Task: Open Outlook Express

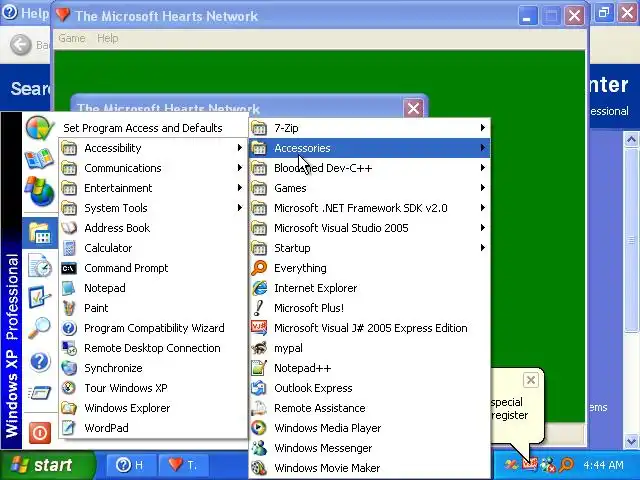Action: tap(369, 388)
